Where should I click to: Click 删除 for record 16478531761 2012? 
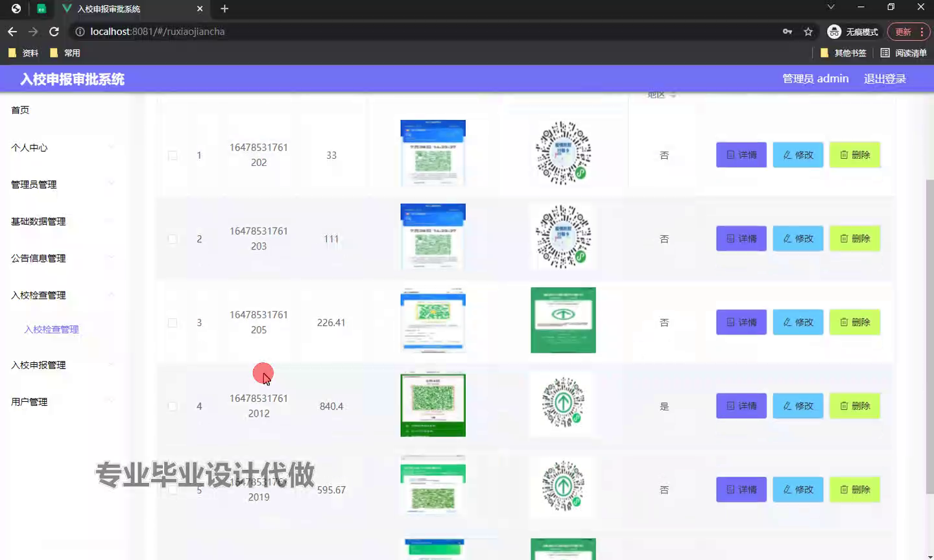[855, 406]
